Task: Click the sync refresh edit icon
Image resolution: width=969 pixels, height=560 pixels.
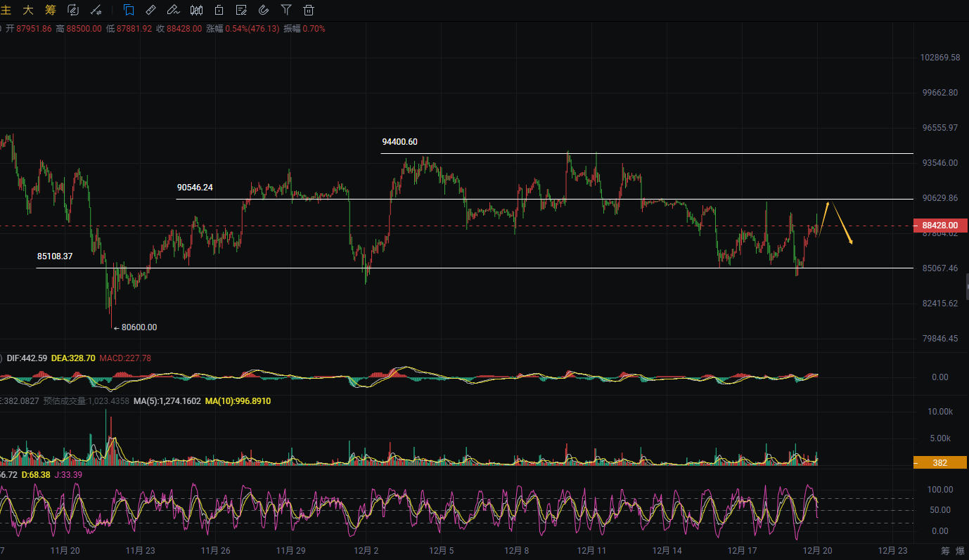Action: click(72, 10)
